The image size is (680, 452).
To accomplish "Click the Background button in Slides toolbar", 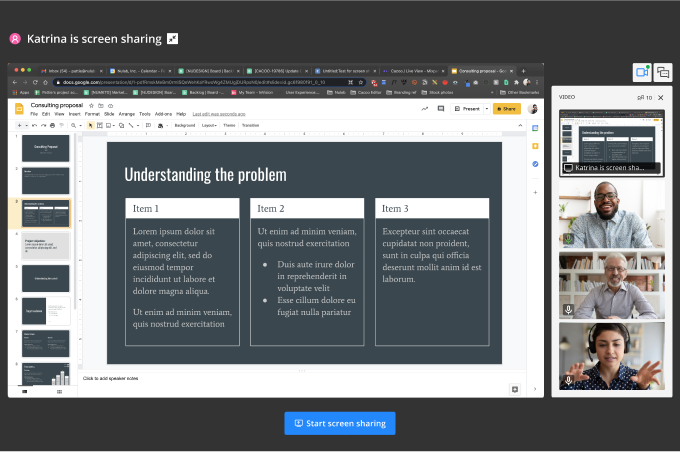I will [x=185, y=126].
